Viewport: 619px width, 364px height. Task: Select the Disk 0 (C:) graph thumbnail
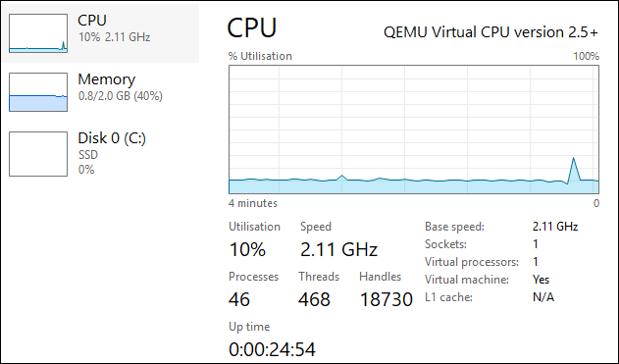pyautogui.click(x=38, y=154)
